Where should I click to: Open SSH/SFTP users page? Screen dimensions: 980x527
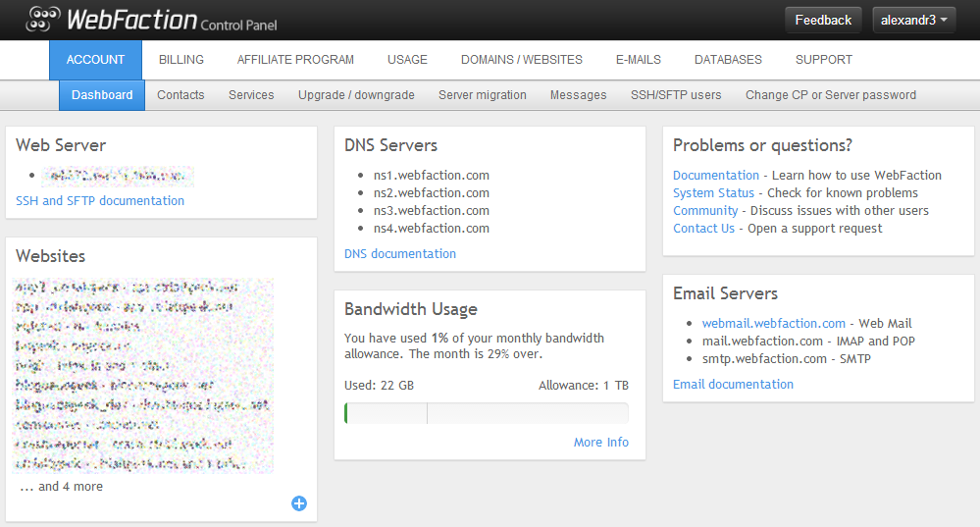coord(676,95)
